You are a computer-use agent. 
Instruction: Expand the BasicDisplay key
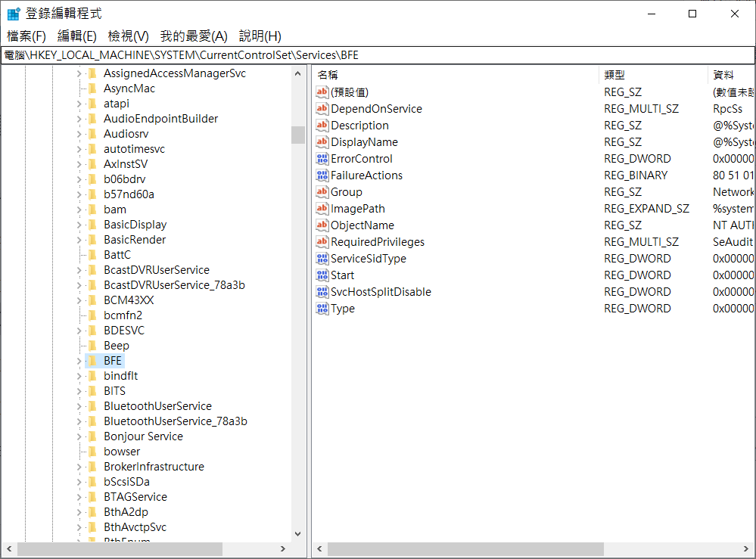[x=79, y=225]
